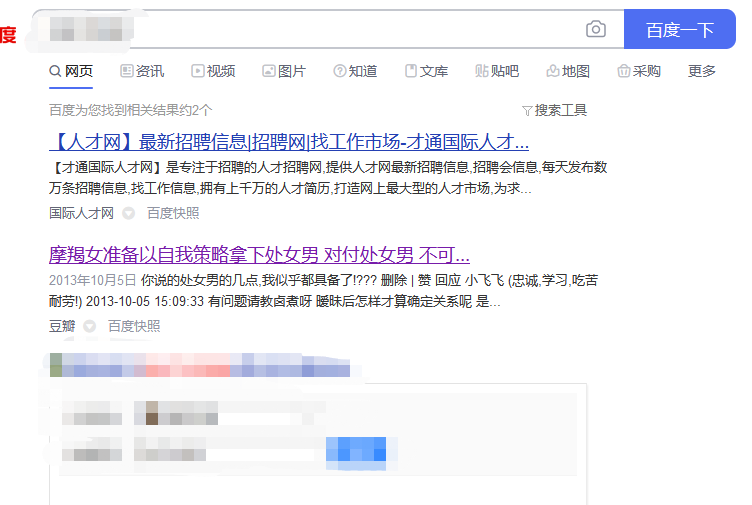Click the camera image search icon
Image resolution: width=752 pixels, height=505 pixels.
[596, 29]
